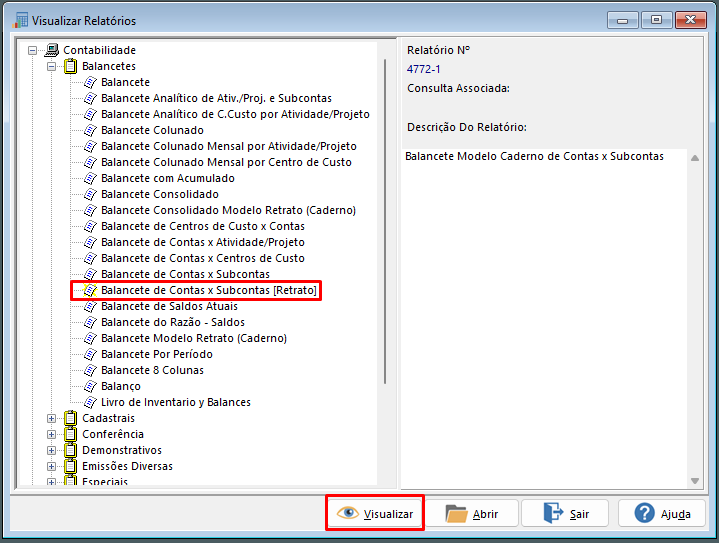Click the icon beside Balancete de Contas x Atividade/Projeto
Image resolution: width=719 pixels, height=543 pixels.
(x=90, y=242)
